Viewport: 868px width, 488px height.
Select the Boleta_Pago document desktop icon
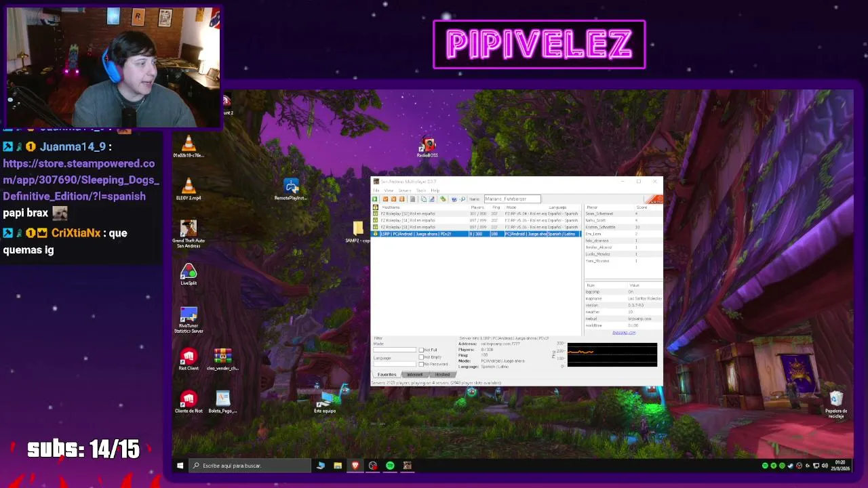(222, 402)
